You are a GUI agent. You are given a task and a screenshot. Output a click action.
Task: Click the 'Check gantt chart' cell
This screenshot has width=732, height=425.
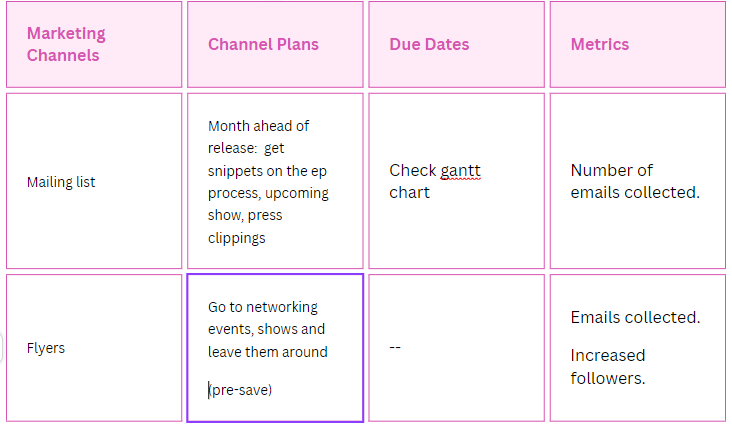point(456,181)
